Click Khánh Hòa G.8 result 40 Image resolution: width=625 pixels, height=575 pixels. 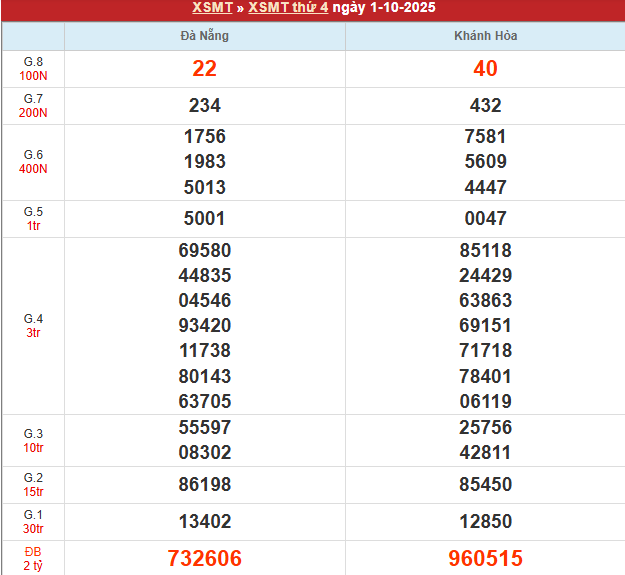click(485, 69)
